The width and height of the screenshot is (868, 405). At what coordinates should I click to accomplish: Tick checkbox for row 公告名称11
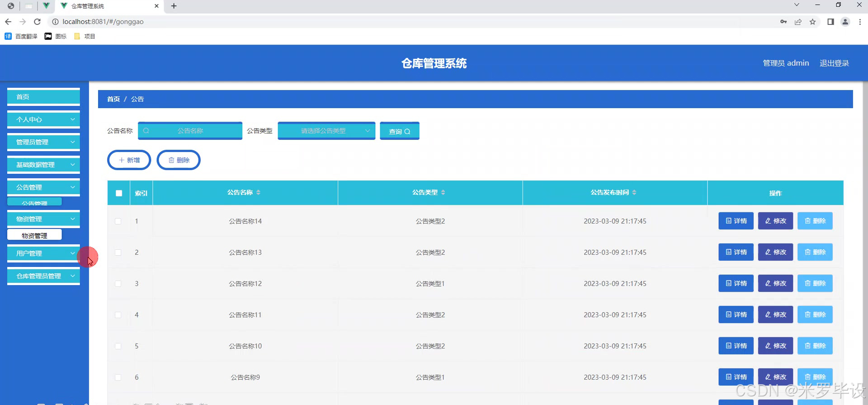(118, 315)
